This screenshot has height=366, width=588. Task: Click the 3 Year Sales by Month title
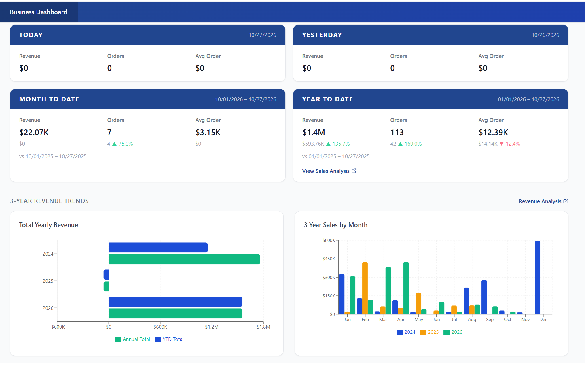click(336, 225)
